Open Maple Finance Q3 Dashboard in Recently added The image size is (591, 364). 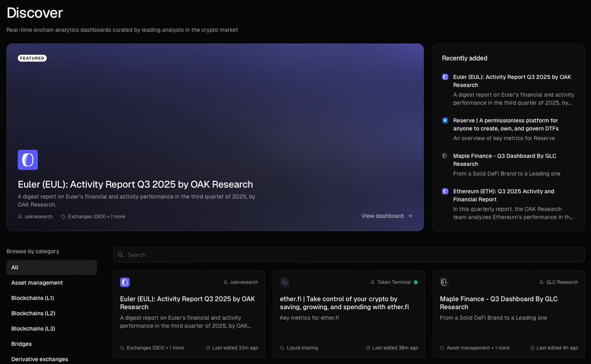pos(505,160)
